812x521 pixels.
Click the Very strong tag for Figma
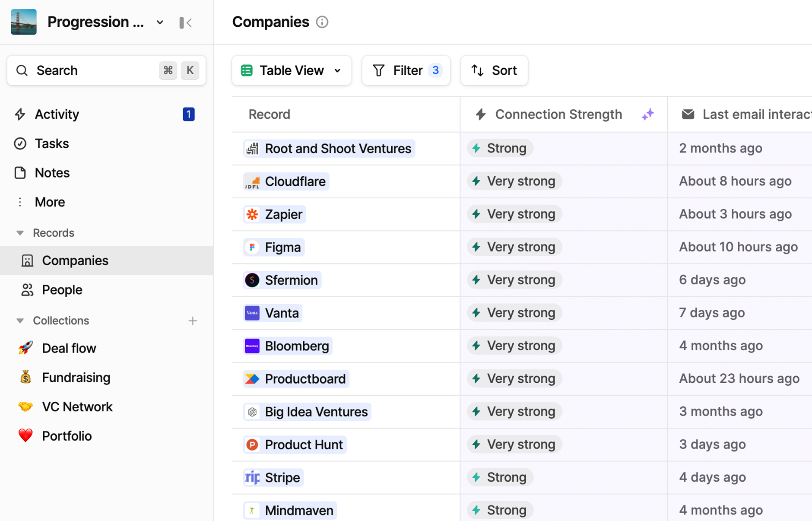pos(514,247)
